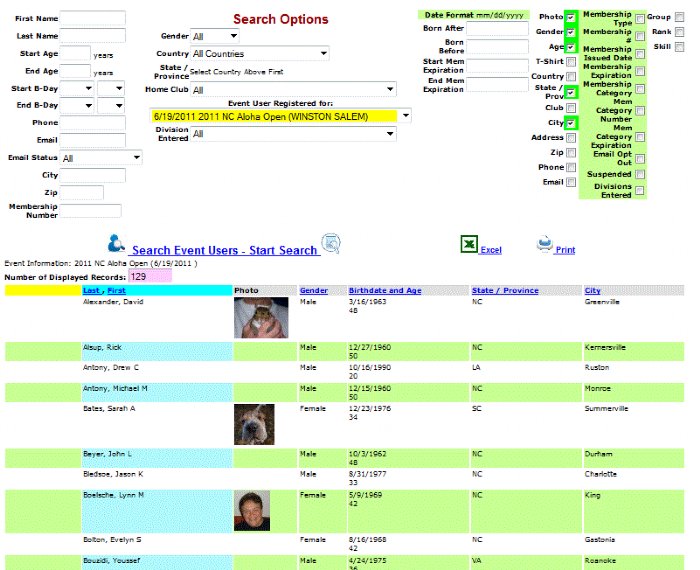Focus the Born After date field
Screen dimensions: 700x570
point(497,29)
